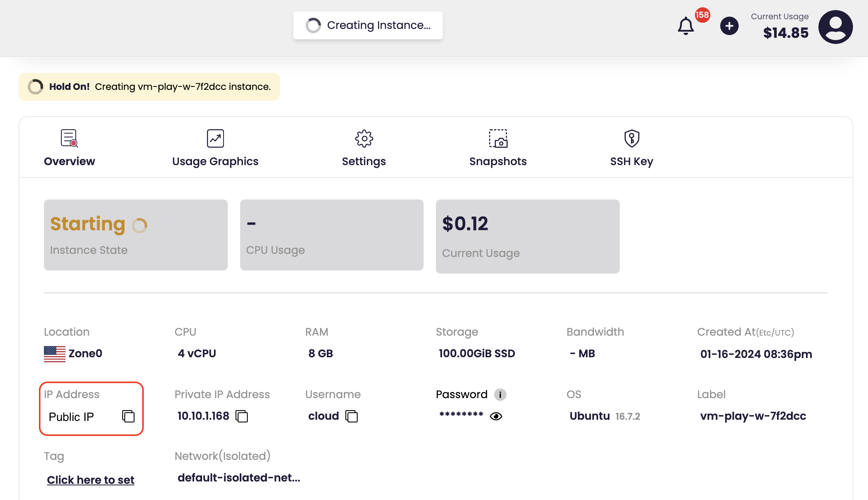Click the SSH Key shield icon

(x=631, y=138)
